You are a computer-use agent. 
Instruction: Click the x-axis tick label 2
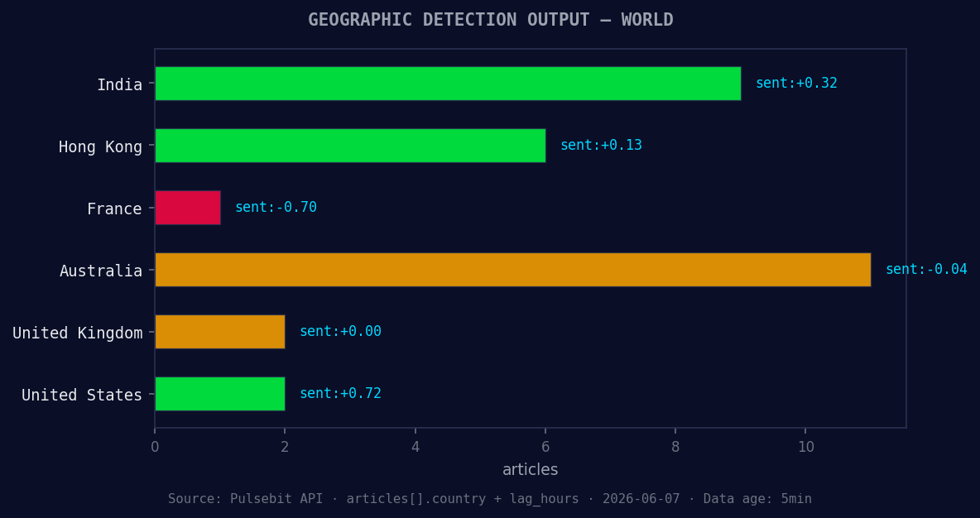coord(285,448)
